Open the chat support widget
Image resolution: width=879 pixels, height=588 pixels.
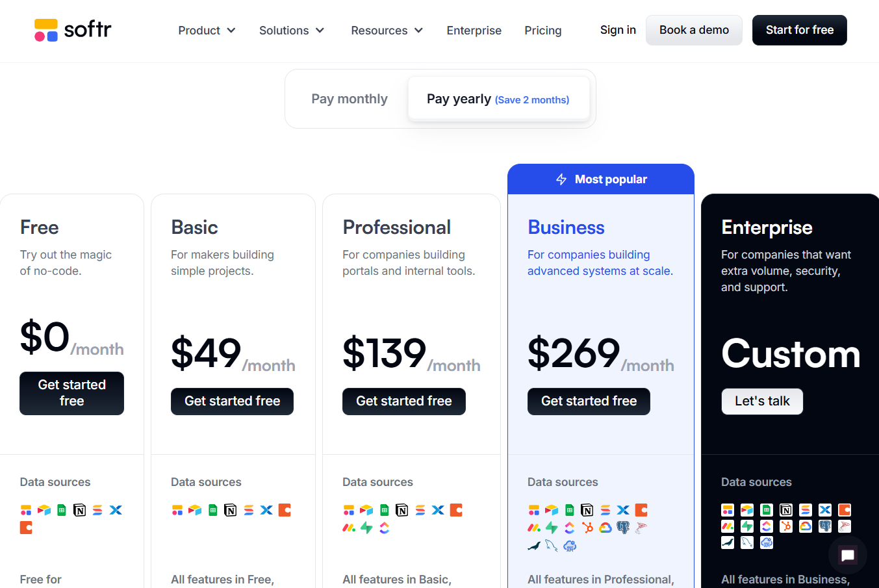(x=847, y=555)
